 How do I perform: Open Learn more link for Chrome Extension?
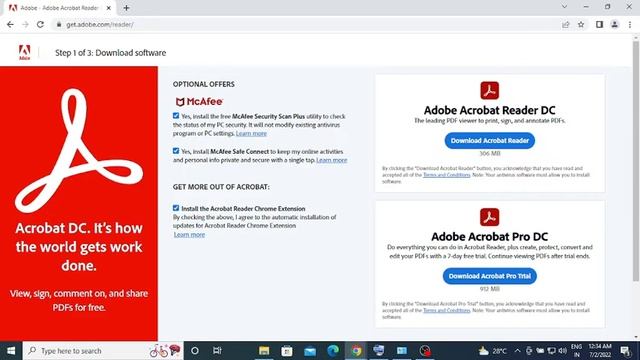tap(189, 234)
